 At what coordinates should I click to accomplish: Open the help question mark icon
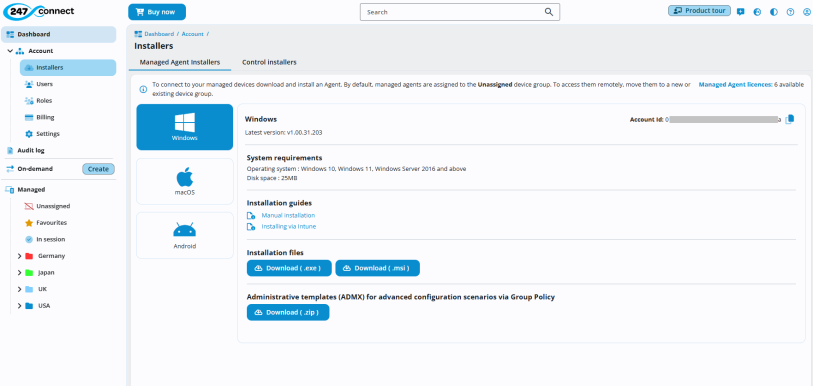coord(790,12)
